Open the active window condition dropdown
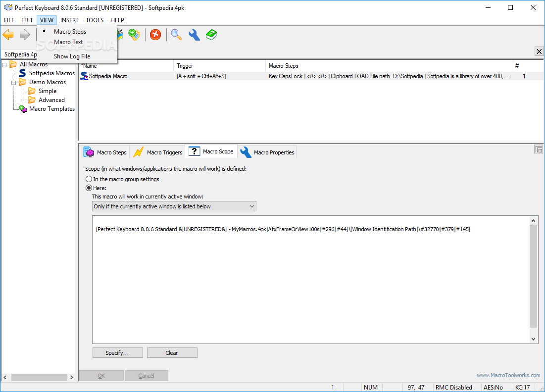This screenshot has width=545, height=392. [174, 206]
